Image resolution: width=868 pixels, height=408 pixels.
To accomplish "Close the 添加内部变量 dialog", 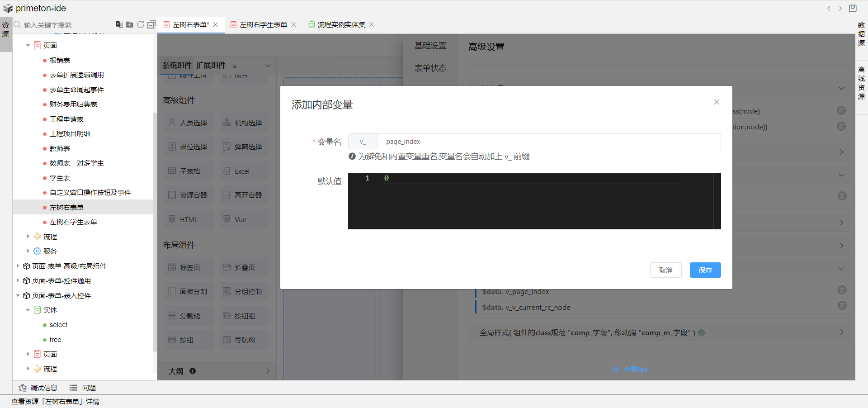I will (x=716, y=102).
